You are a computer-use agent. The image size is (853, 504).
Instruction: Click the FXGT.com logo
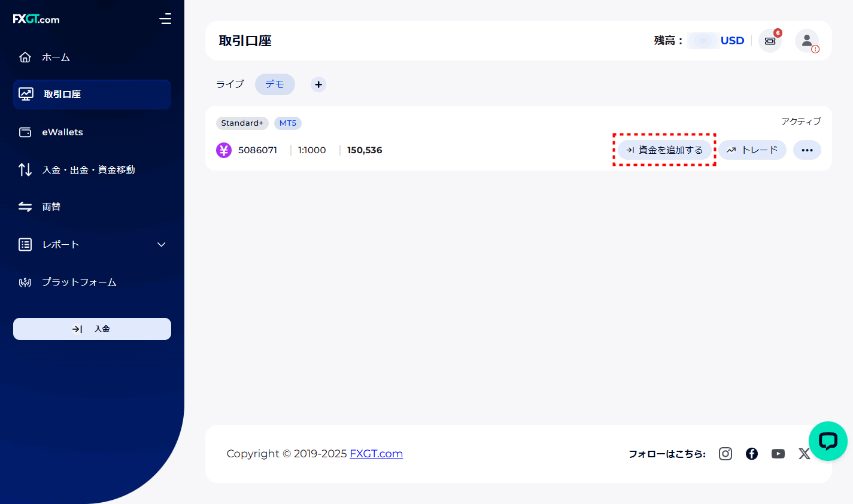(36, 19)
